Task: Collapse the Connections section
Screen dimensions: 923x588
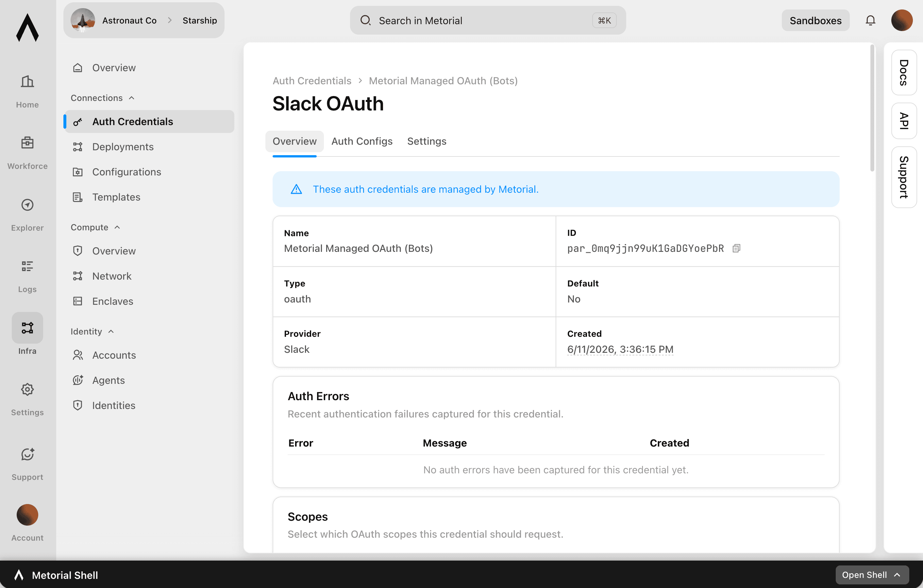Action: 102,98
